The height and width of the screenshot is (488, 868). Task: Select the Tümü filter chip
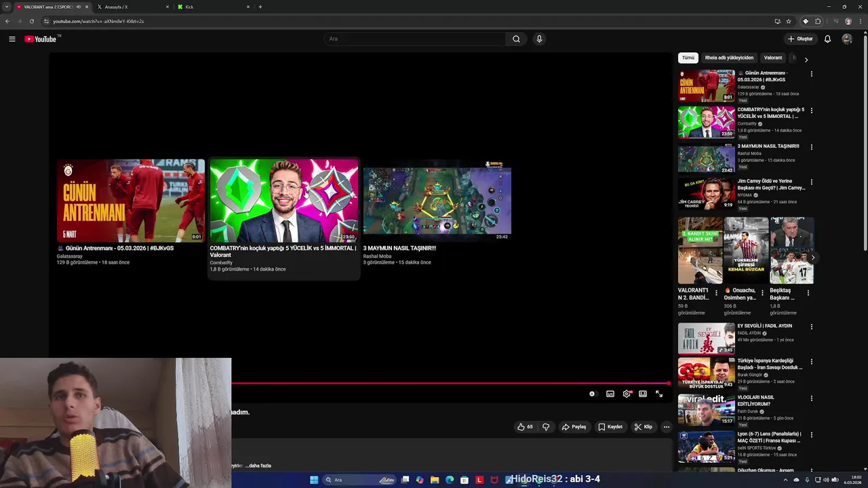tap(688, 58)
